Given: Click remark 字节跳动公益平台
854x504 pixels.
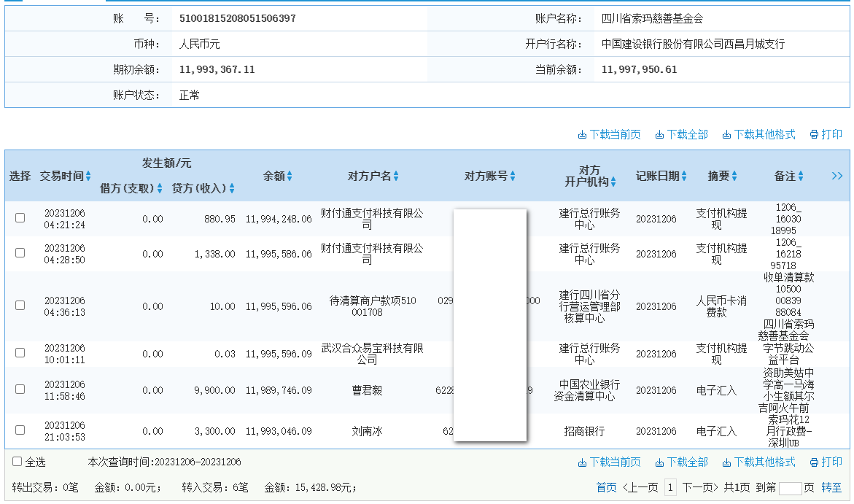Looking at the screenshot, I should click(788, 354).
